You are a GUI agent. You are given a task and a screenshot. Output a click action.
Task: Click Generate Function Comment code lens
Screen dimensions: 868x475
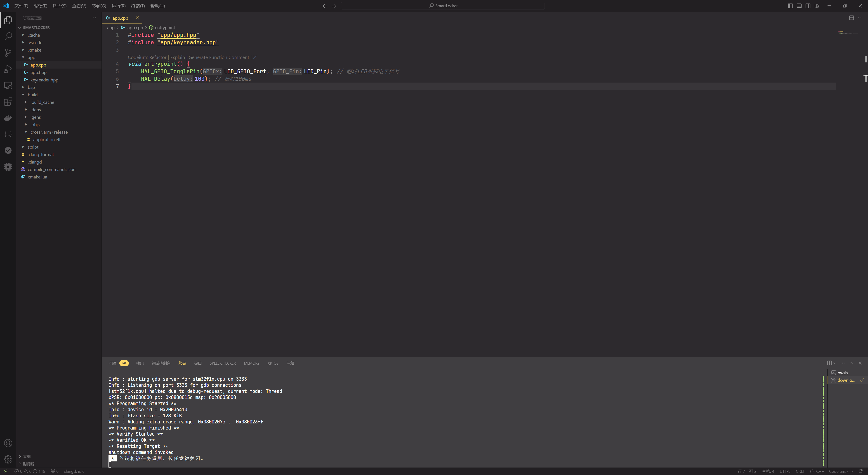(x=219, y=57)
